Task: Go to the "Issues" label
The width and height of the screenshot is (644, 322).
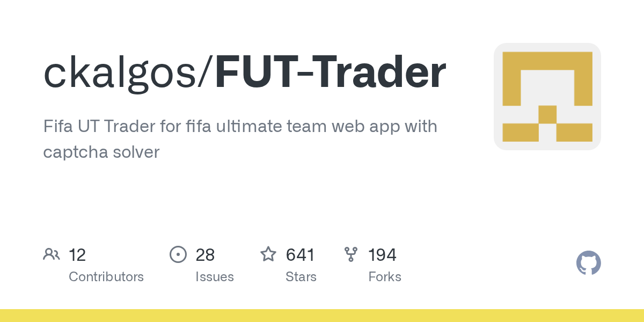Action: [215, 277]
